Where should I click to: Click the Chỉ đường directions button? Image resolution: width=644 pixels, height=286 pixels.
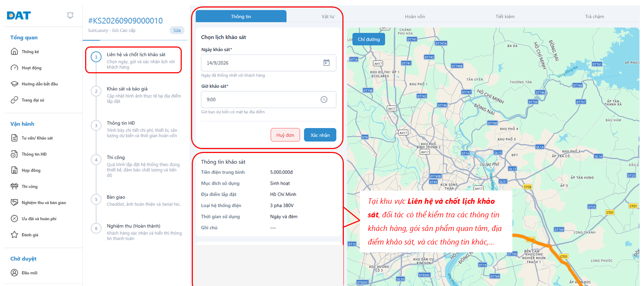click(369, 39)
